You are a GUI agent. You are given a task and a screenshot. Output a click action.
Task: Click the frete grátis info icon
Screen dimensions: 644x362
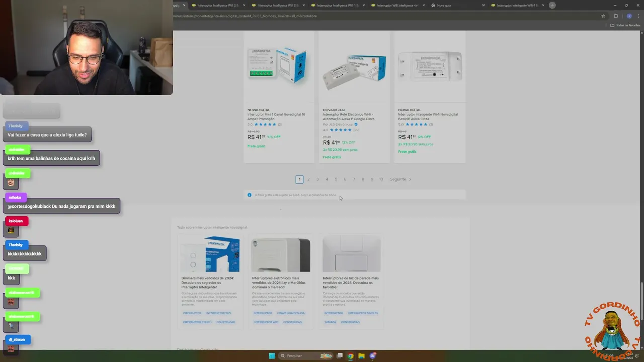click(249, 195)
